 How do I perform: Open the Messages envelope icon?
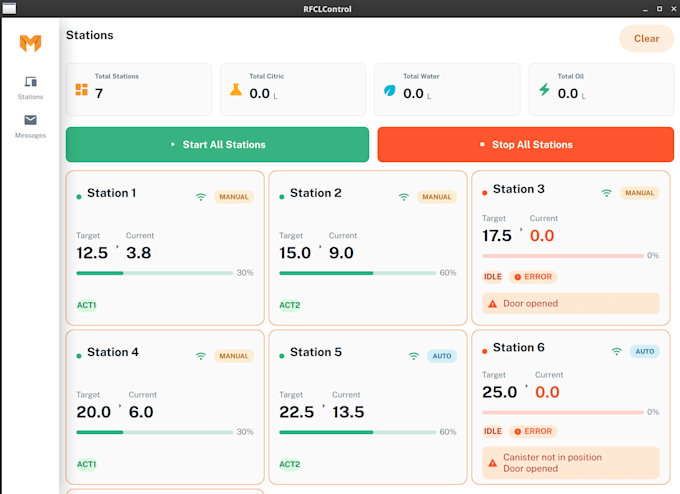pos(30,120)
